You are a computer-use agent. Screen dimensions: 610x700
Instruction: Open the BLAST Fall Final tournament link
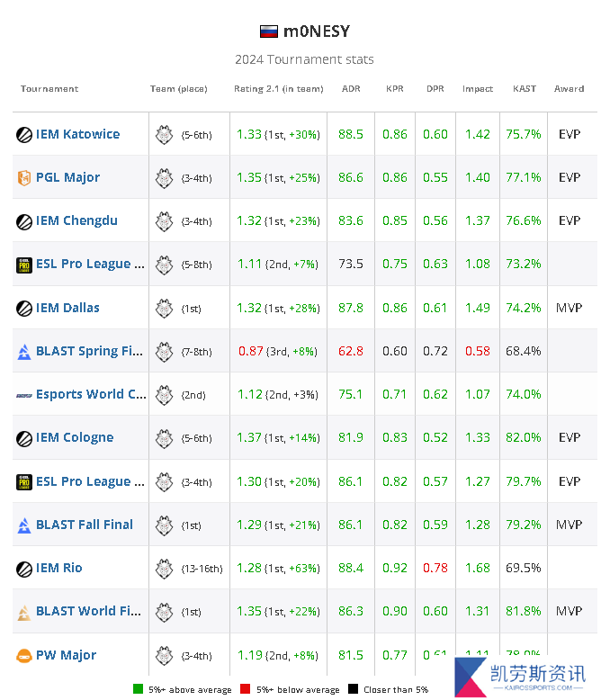pos(85,525)
